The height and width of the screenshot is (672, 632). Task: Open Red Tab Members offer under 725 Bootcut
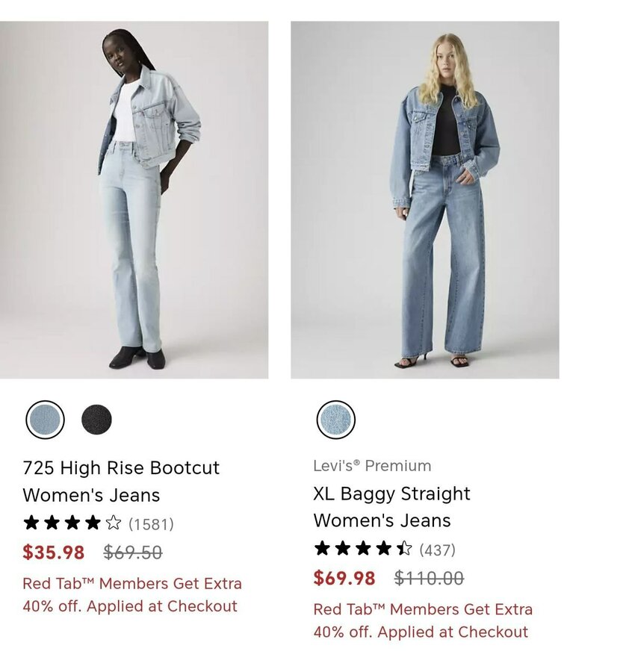[132, 595]
